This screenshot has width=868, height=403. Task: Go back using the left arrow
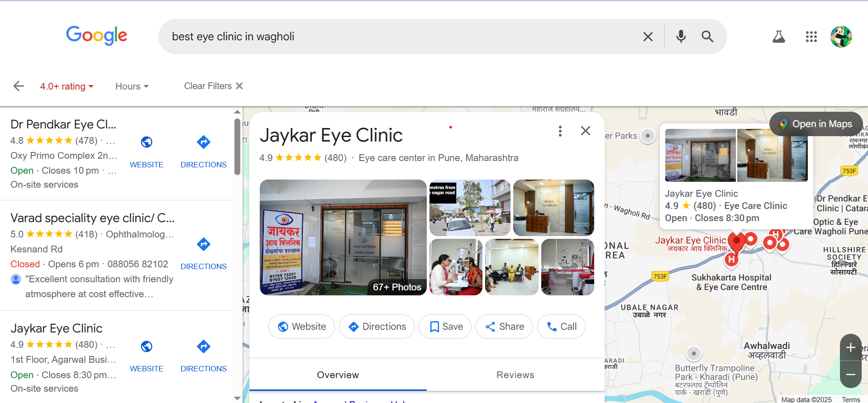19,86
